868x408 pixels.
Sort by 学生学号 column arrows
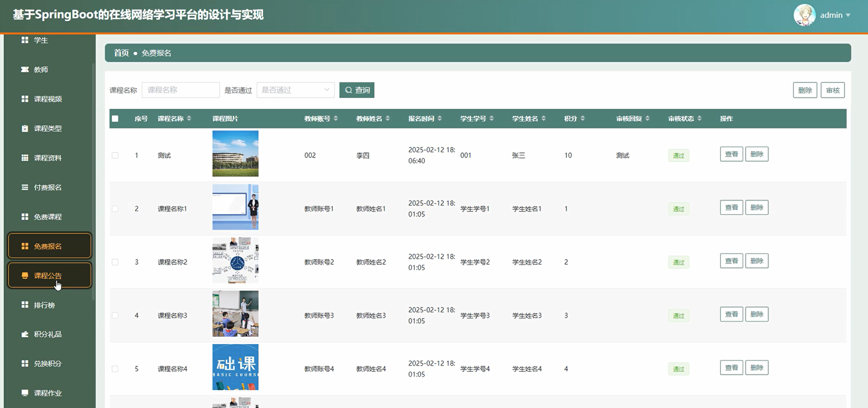click(x=491, y=119)
